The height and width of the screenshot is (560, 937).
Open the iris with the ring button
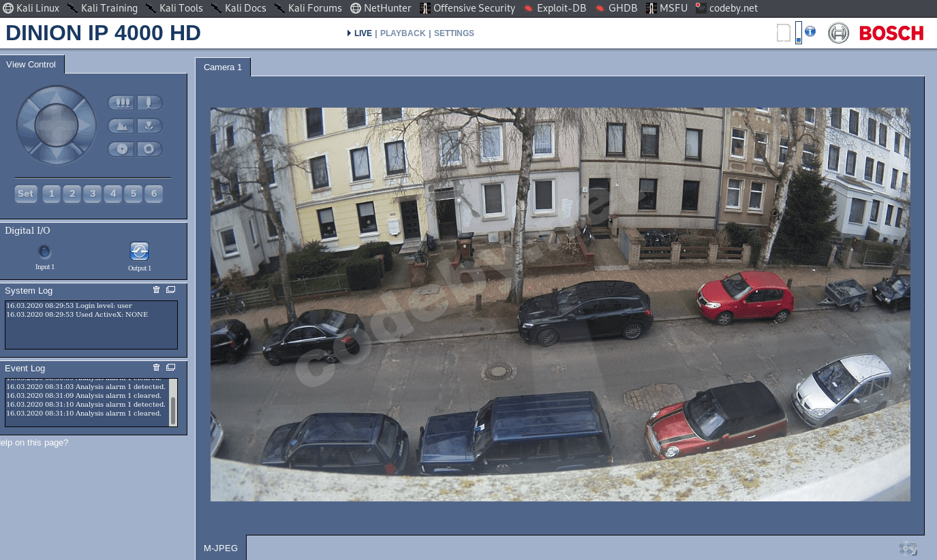click(x=149, y=149)
